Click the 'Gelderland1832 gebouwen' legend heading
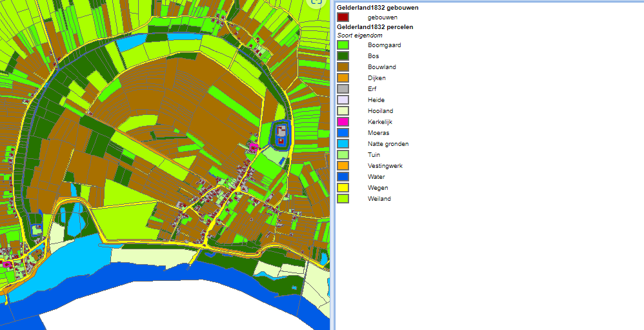 point(377,7)
